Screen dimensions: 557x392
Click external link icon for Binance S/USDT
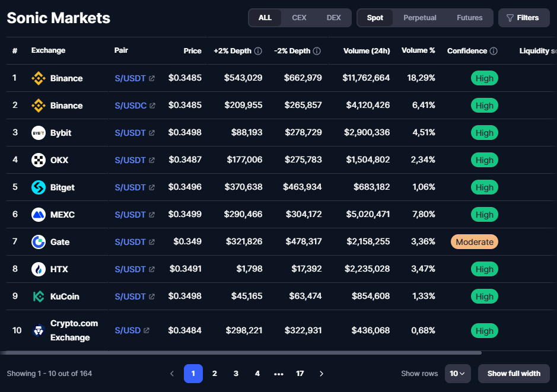coord(152,78)
